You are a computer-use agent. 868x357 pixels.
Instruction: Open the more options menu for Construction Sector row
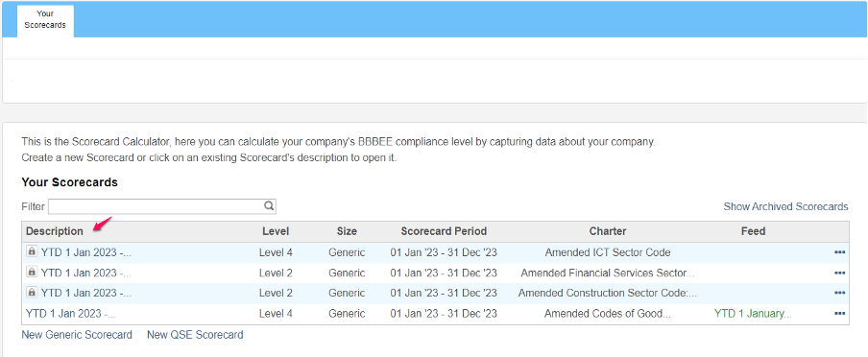point(839,293)
